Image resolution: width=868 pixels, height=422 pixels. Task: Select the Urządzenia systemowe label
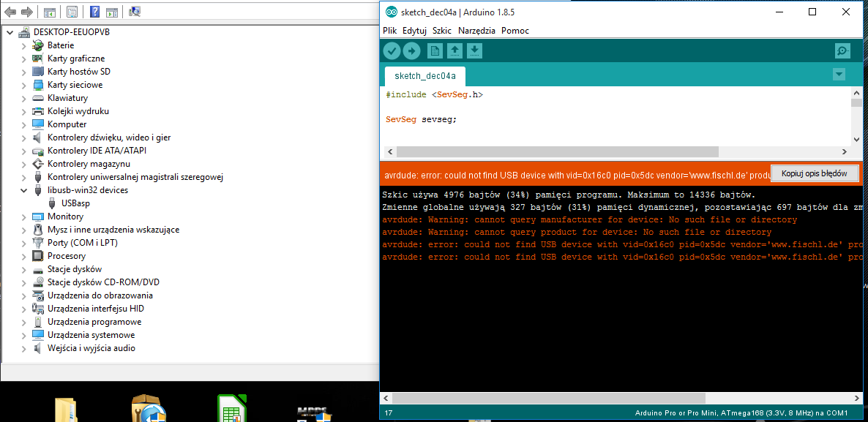tap(91, 335)
